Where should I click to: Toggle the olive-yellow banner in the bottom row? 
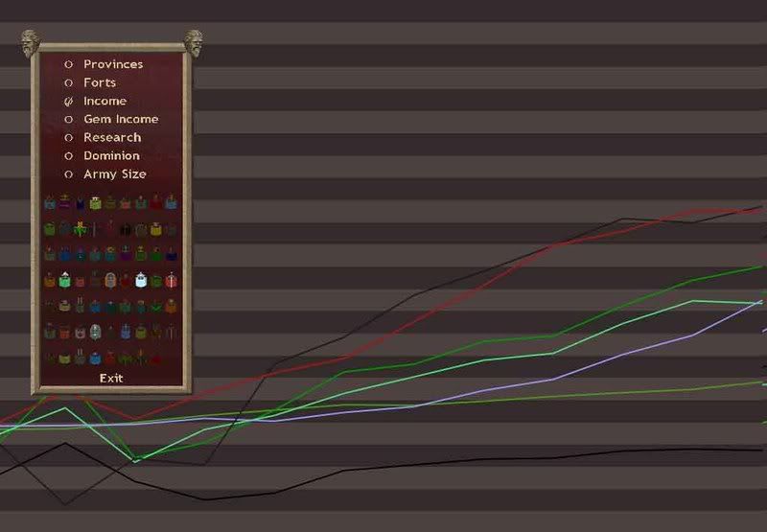(x=64, y=359)
